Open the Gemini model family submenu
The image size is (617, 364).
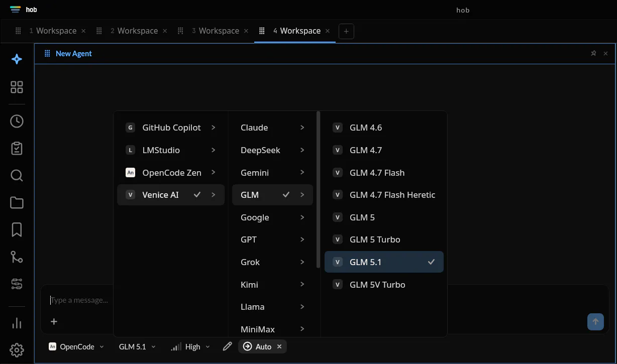[x=272, y=173]
